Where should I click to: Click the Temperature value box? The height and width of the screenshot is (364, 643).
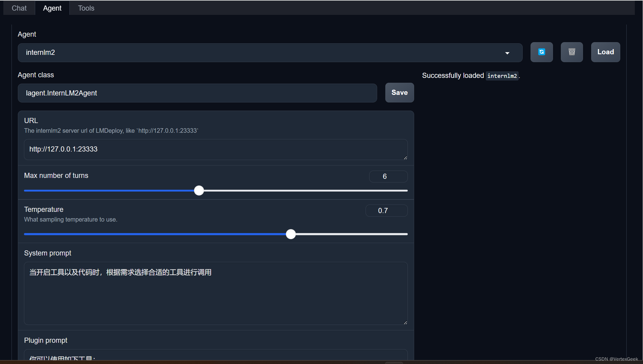click(386, 211)
